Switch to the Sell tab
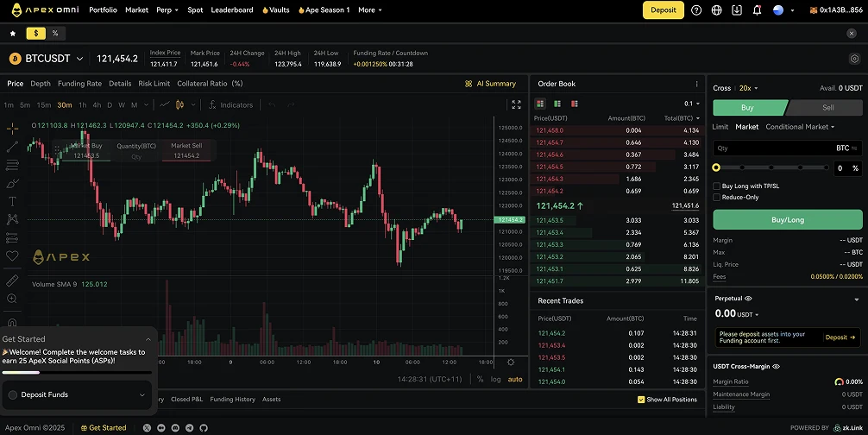This screenshot has width=868, height=435. (x=827, y=107)
